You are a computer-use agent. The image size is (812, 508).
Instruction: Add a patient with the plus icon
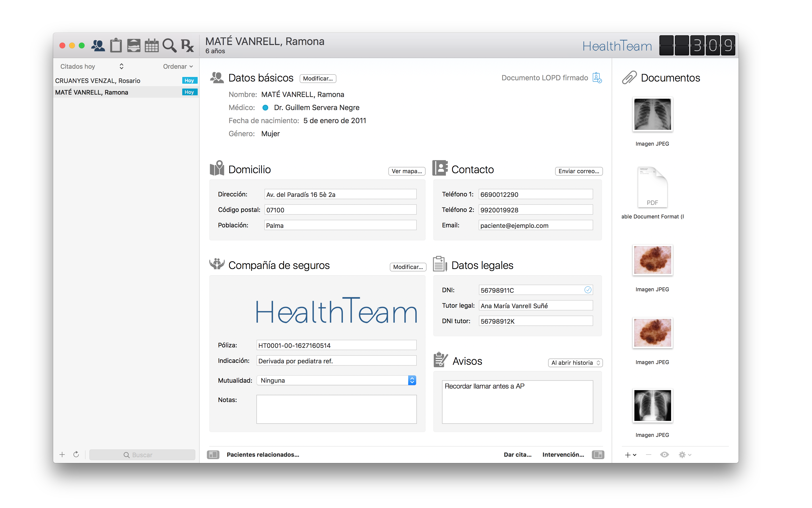pos(62,455)
